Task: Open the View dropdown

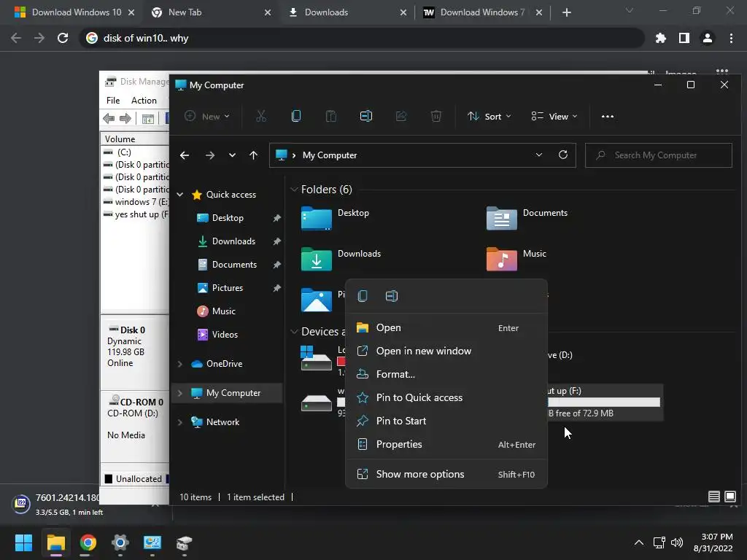Action: pos(554,116)
